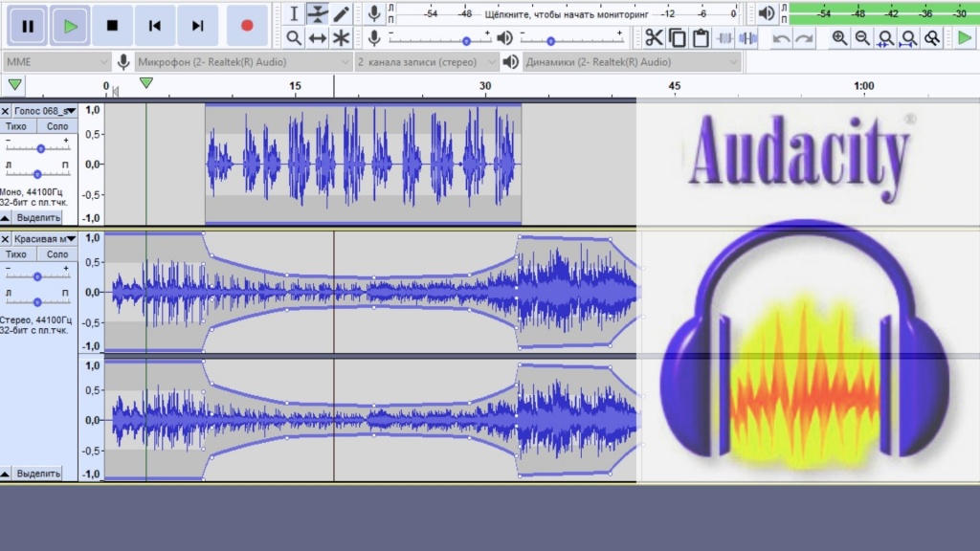Open the MME audio host dropdown

(56, 62)
